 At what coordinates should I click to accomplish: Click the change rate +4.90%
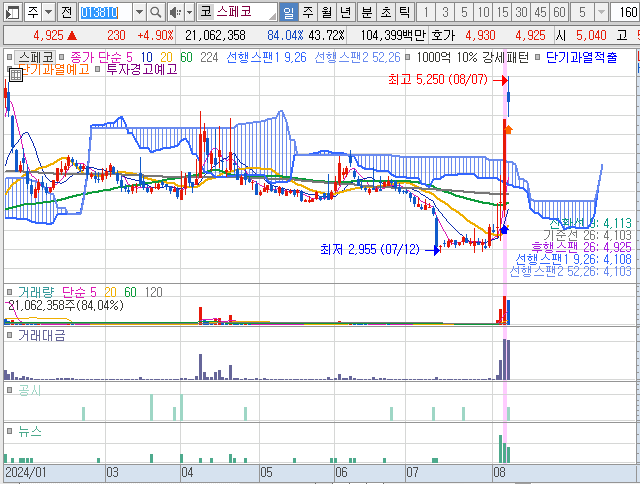(155, 36)
